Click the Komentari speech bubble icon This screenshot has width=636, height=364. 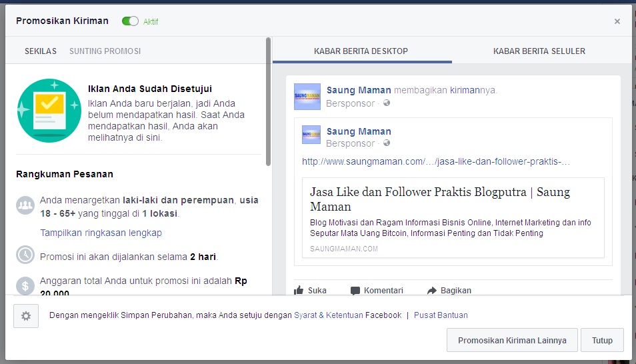(x=355, y=291)
